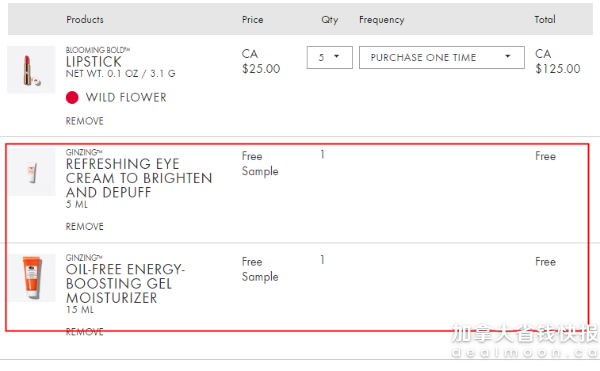This screenshot has height=371, width=600.
Task: Open the Refreshing Eye Cream product link
Action: (139, 178)
